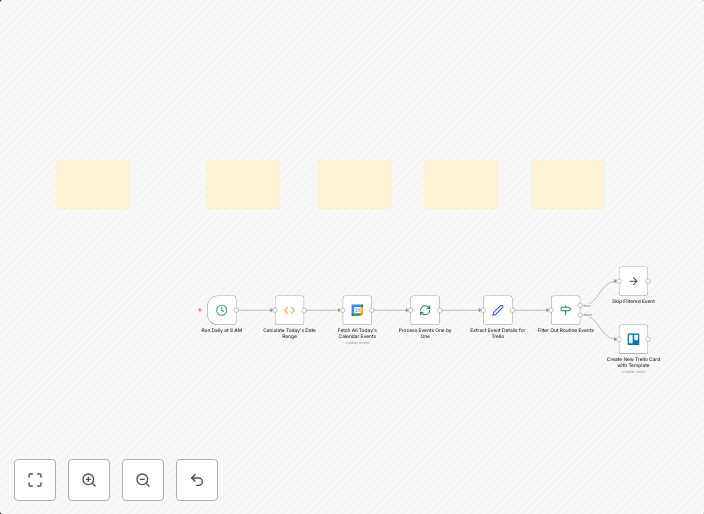Click the output connector of Calculate Today's Date Range
704x514 pixels.
[x=304, y=310]
